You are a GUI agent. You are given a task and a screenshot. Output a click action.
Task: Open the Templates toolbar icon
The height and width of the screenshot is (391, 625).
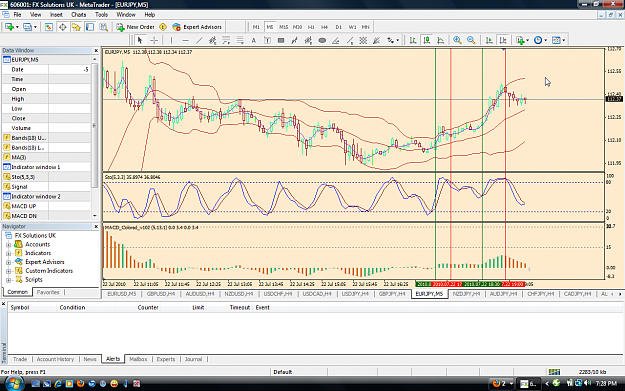pos(556,40)
